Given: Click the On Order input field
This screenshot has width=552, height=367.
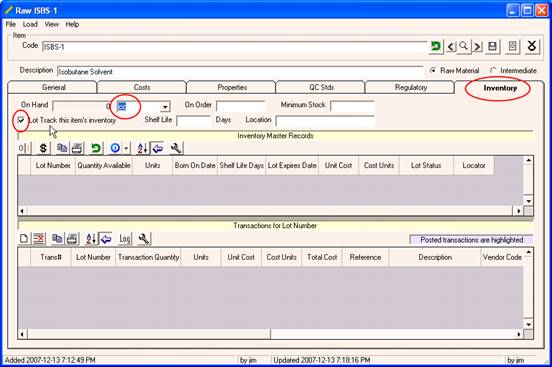Looking at the screenshot, I should 241,106.
